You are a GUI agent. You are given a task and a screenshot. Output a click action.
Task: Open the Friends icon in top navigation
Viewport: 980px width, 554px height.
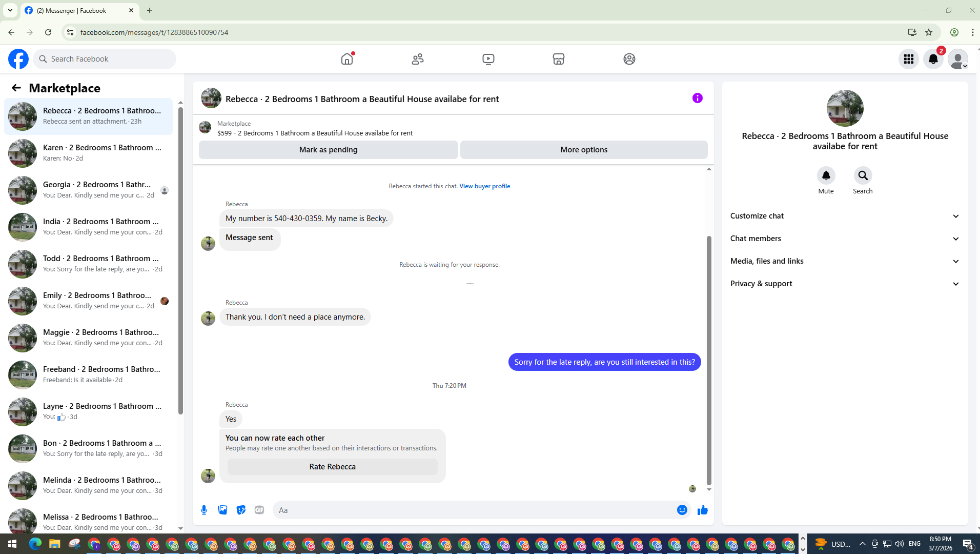(x=418, y=59)
